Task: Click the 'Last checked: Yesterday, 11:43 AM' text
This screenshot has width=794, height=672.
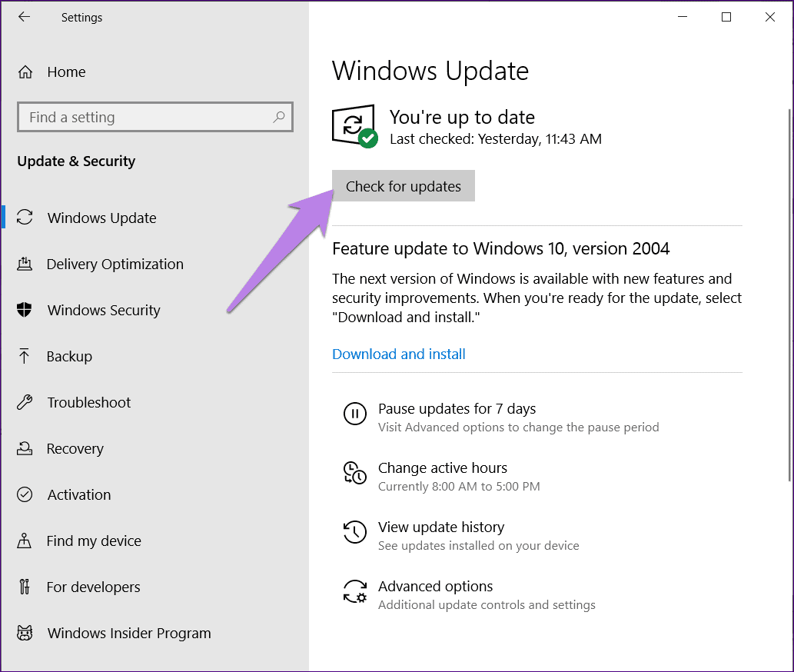Action: [x=496, y=138]
